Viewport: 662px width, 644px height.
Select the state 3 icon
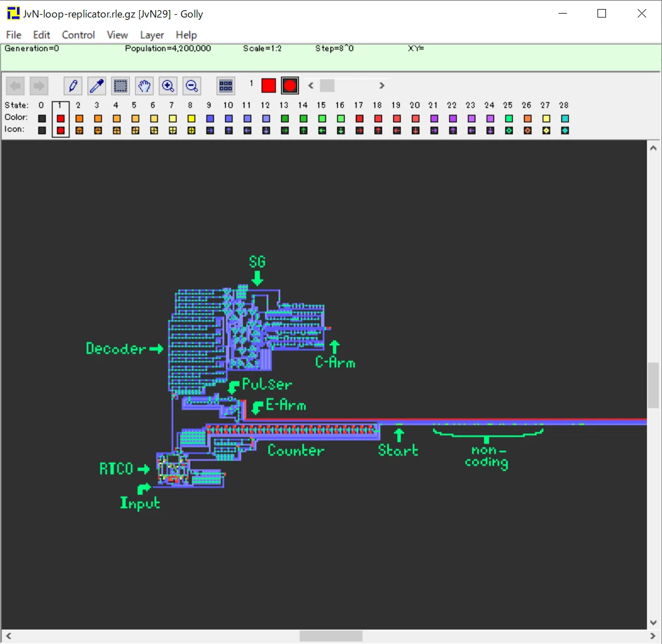[x=98, y=131]
